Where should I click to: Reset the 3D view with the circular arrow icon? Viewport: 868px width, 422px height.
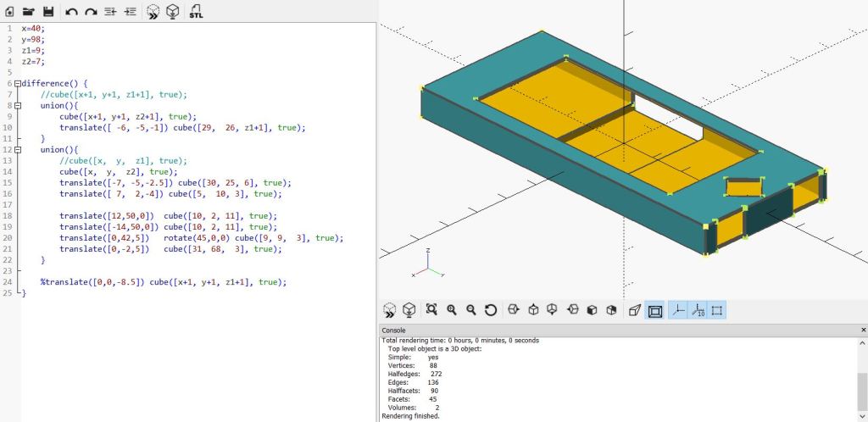tap(490, 310)
